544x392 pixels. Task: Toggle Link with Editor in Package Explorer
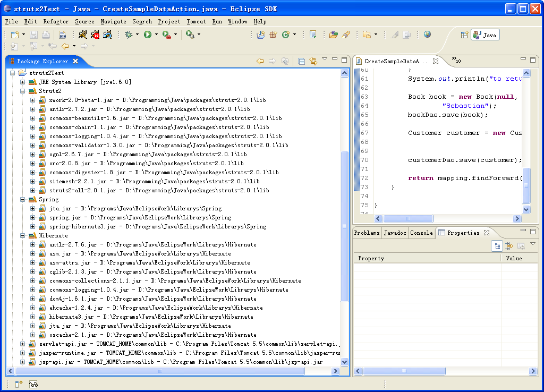point(313,62)
